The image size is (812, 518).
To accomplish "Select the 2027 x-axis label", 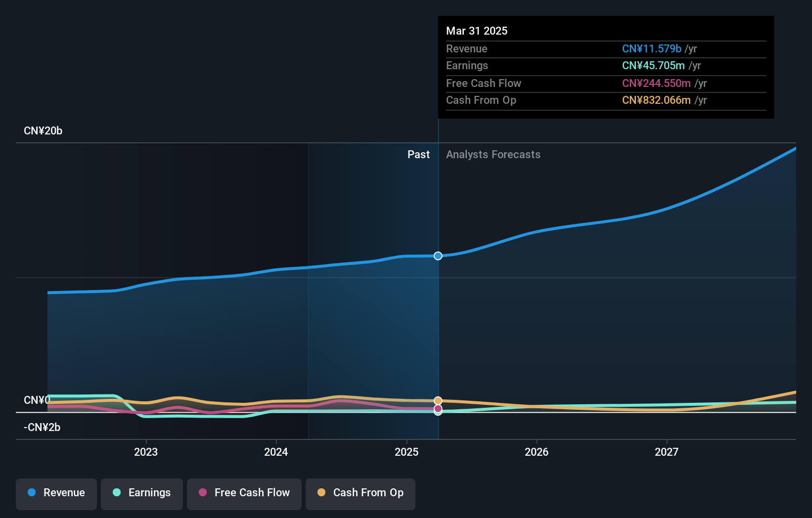I will 667,452.
